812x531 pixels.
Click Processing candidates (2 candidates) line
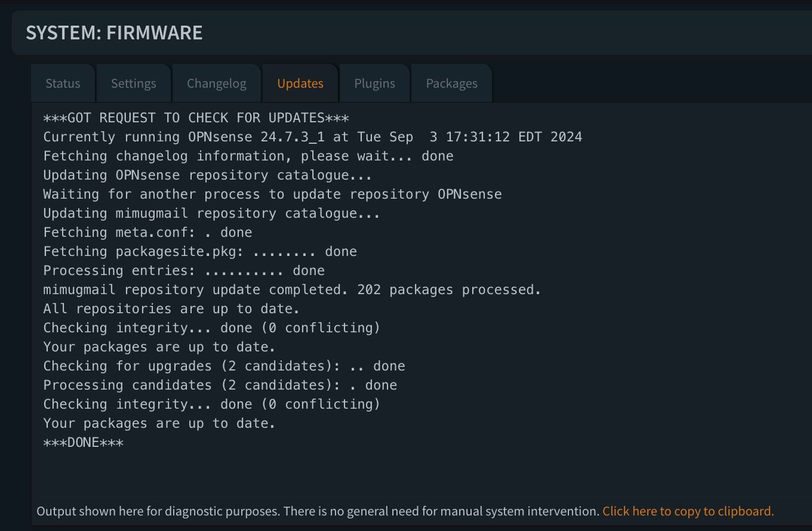[220, 385]
